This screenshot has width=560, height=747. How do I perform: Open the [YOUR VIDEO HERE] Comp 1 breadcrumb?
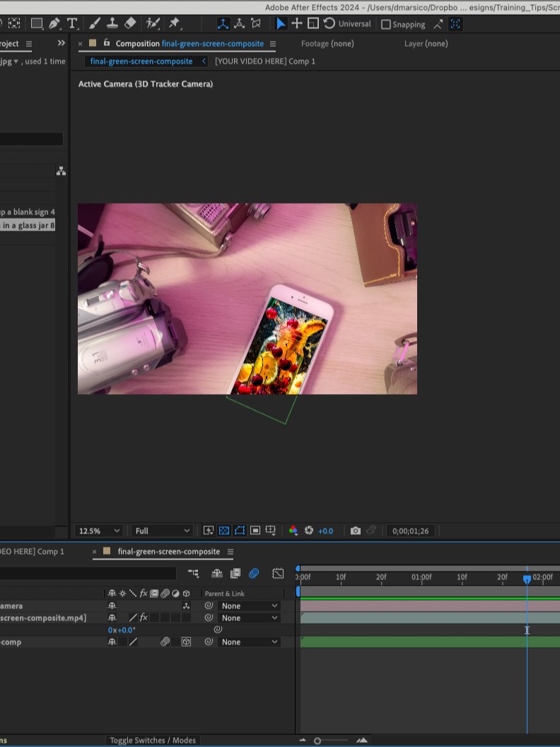click(264, 61)
